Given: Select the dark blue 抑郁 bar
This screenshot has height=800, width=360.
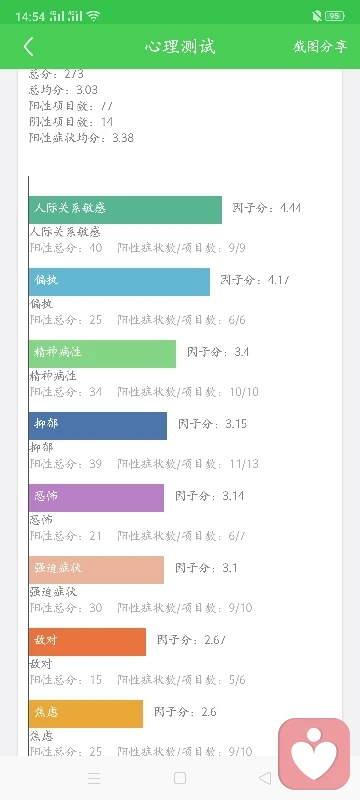Looking at the screenshot, I should click(x=98, y=426).
